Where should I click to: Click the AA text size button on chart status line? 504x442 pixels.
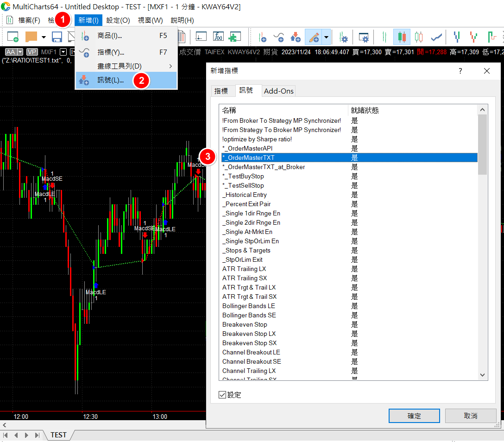point(11,52)
